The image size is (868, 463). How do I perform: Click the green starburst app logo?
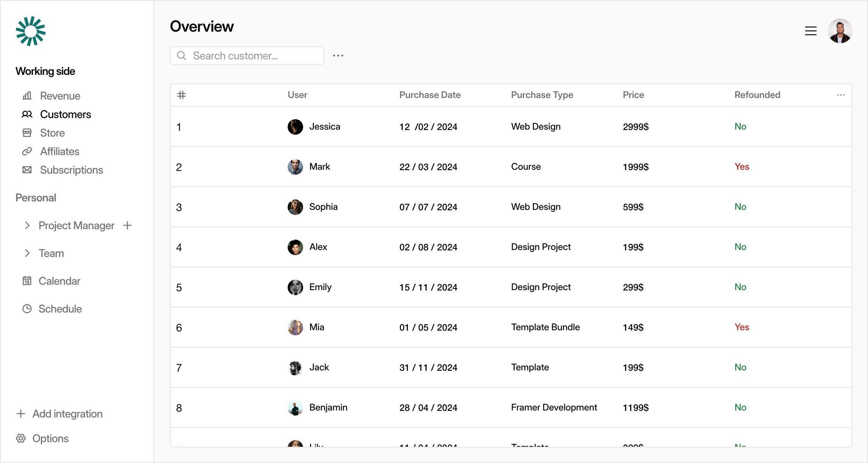pos(31,31)
